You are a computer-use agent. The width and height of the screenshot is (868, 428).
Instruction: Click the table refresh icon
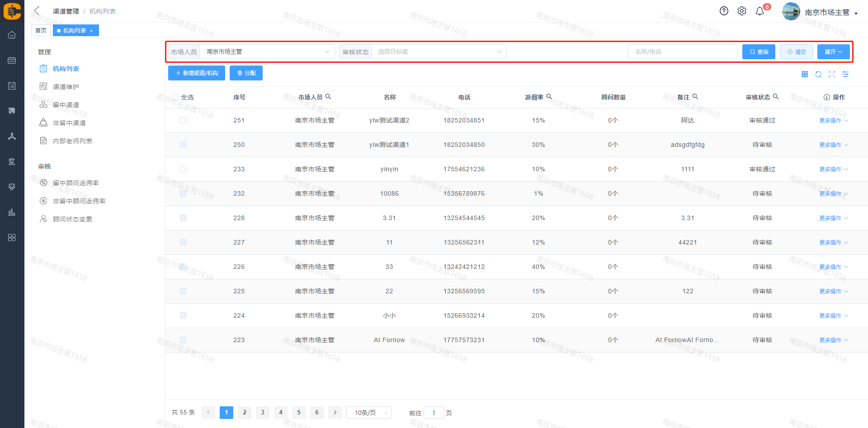(x=818, y=74)
